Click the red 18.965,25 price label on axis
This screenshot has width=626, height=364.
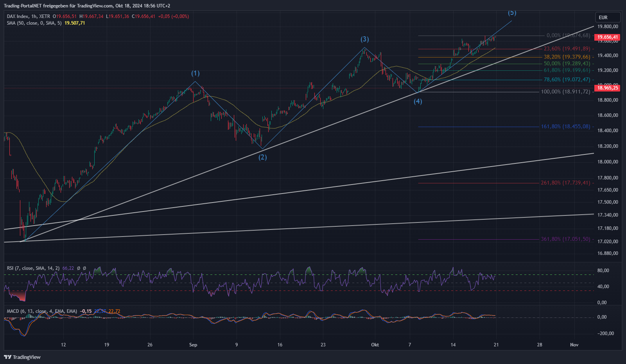pos(607,88)
